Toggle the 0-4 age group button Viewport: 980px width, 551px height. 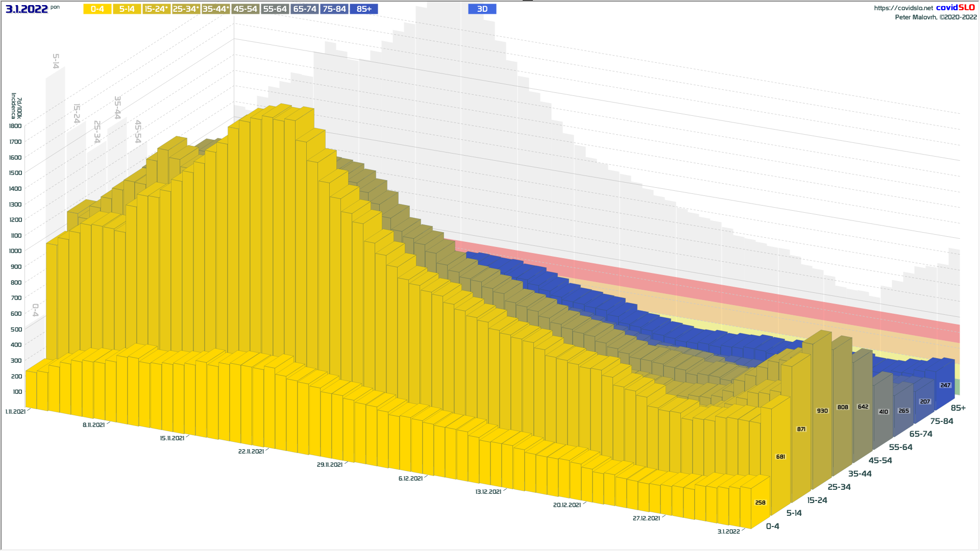97,9
